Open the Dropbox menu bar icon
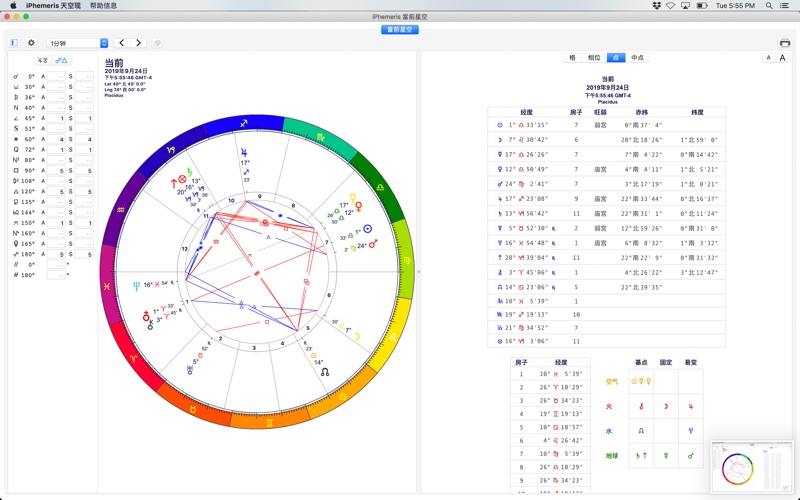 pos(654,6)
